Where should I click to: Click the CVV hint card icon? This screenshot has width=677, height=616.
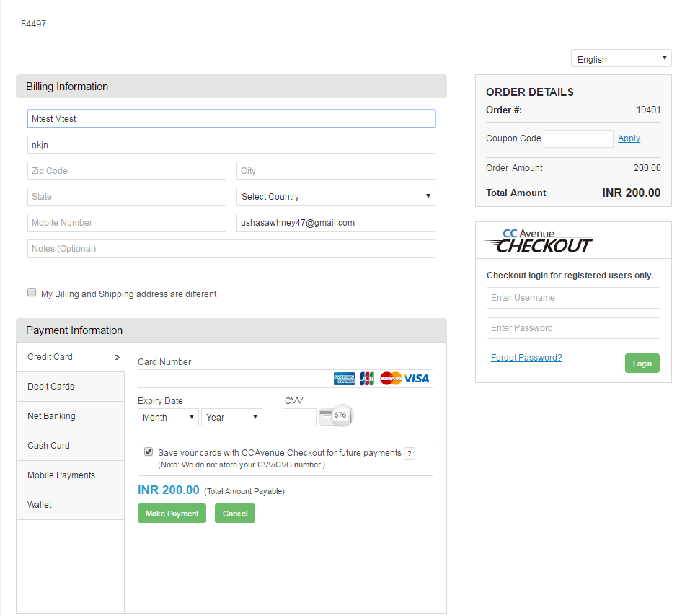336,415
